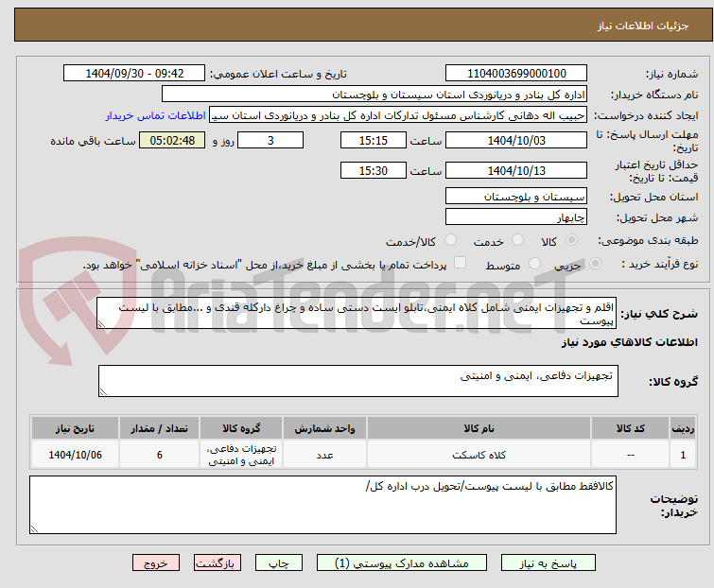
Task: Click the استان محل تحویل field
Action: (516, 196)
